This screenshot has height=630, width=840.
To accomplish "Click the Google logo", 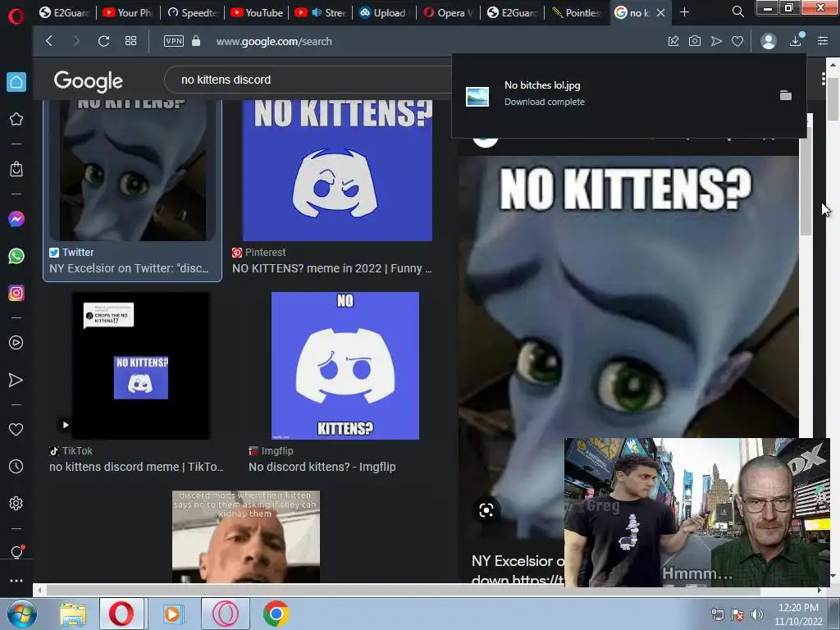I will 89,81.
